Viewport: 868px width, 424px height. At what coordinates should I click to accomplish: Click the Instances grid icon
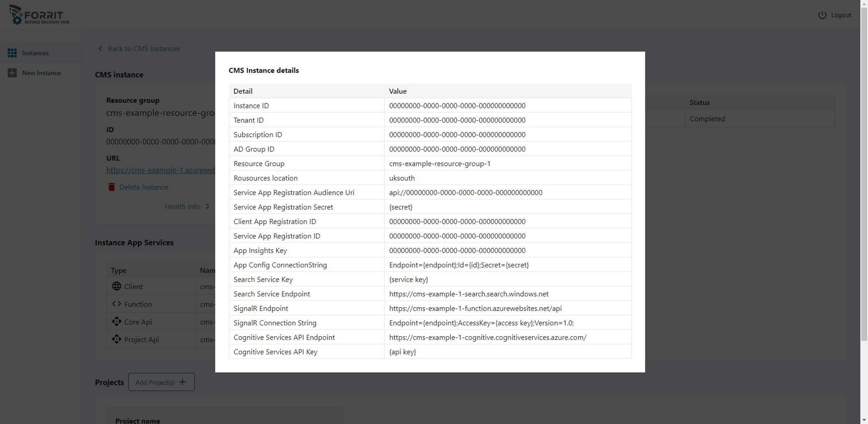point(12,53)
